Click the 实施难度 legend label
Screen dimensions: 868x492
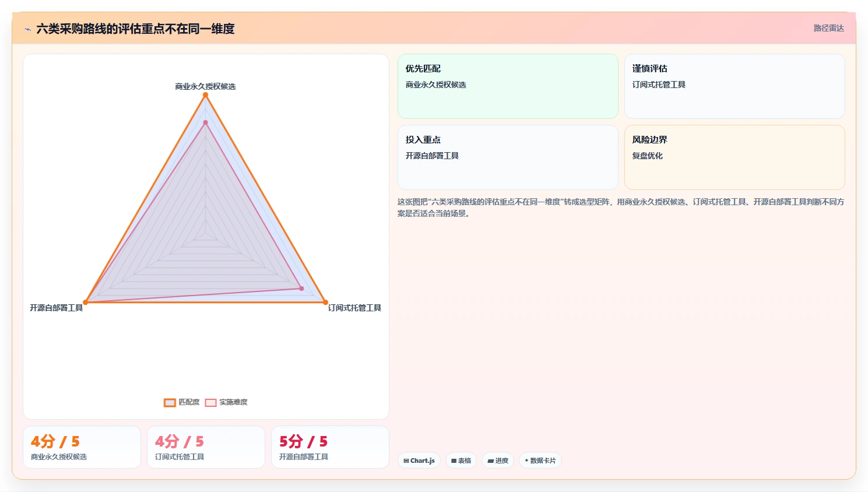click(233, 402)
